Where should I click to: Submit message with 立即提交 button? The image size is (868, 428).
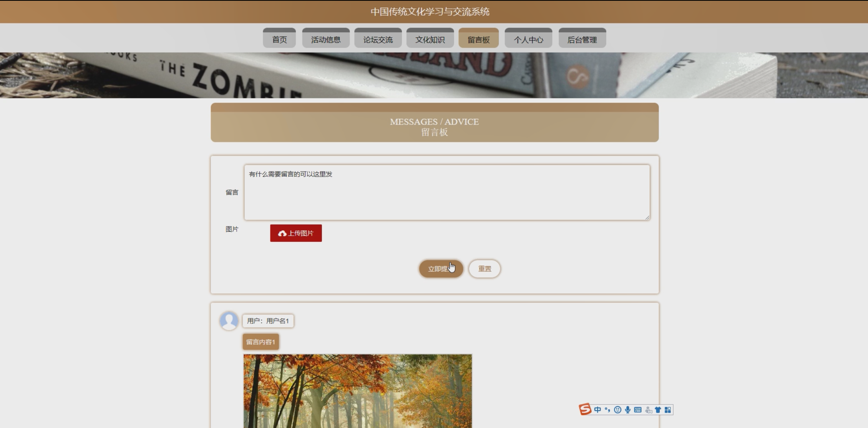pyautogui.click(x=441, y=268)
